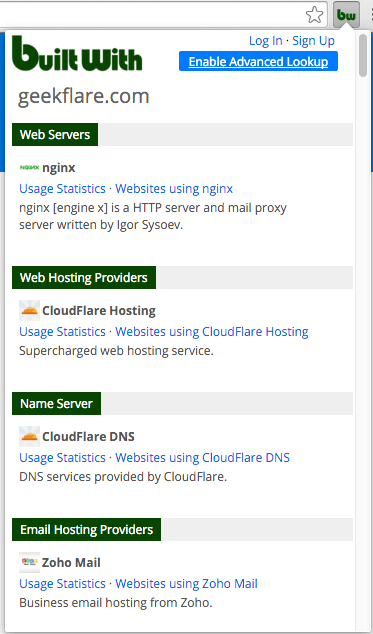
Task: Click the nginx description mentioning Igor Sysoev
Action: click(153, 217)
